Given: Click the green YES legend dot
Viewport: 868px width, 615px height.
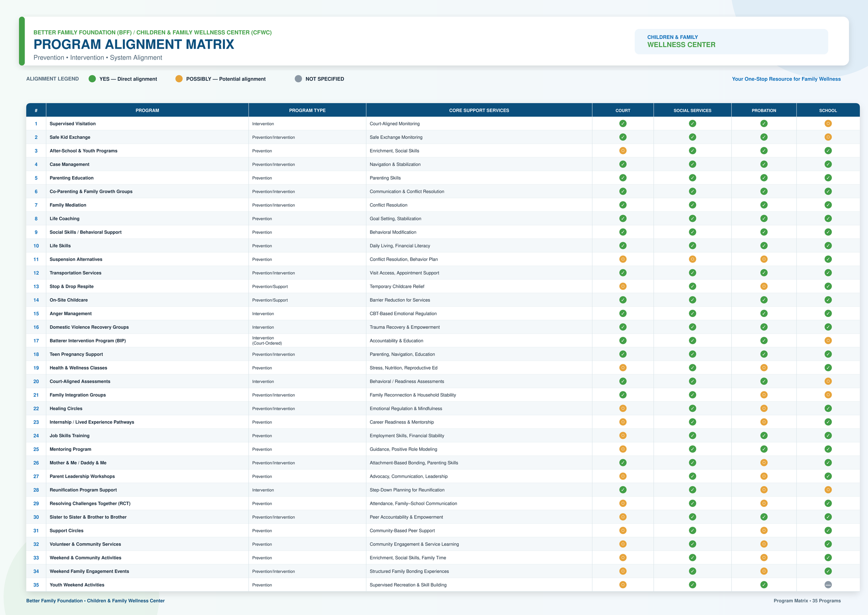Looking at the screenshot, I should pos(92,79).
